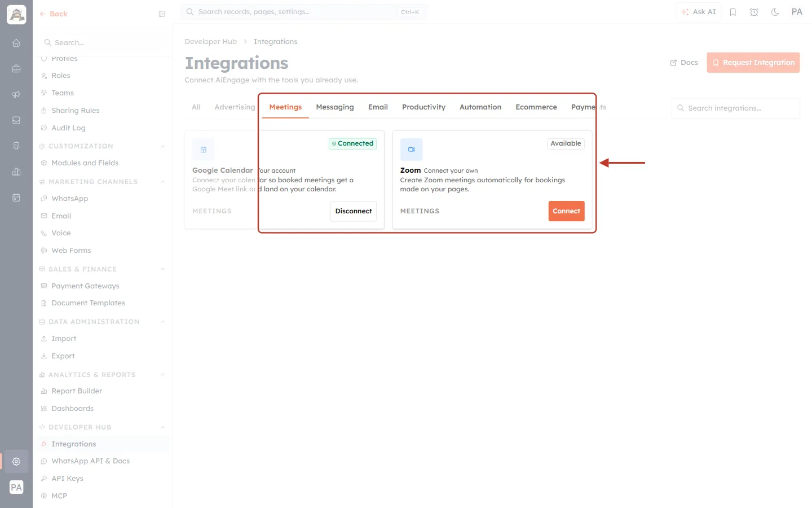Viewport: 812px width, 508px height.
Task: Connect the Zoom integration
Action: pyautogui.click(x=566, y=211)
